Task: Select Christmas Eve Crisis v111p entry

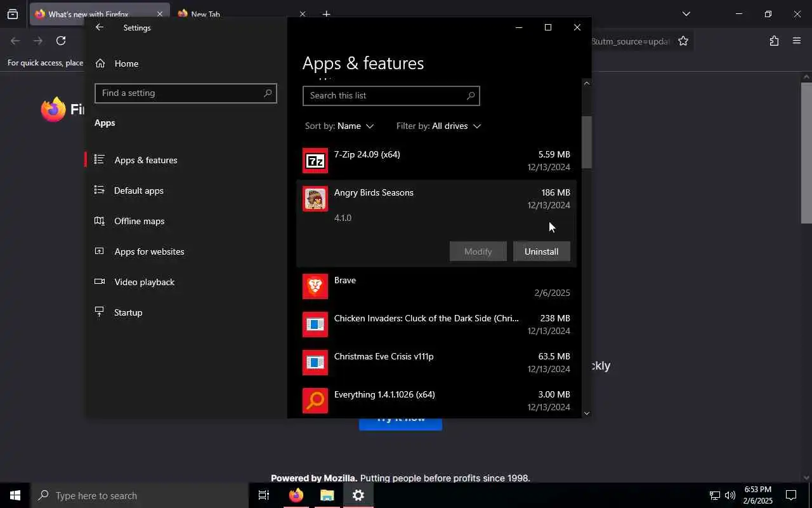Action: pyautogui.click(x=436, y=363)
